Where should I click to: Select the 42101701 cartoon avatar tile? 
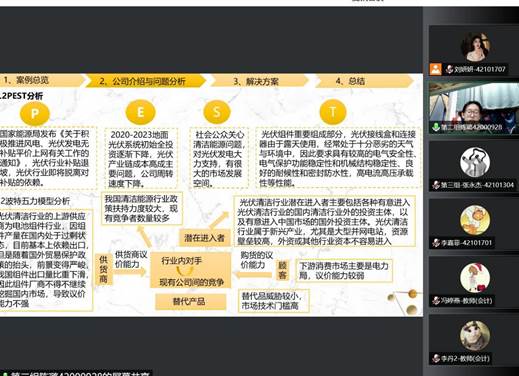475,220
